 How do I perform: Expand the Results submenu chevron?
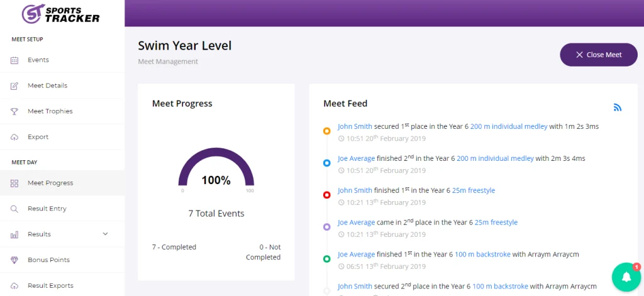(105, 234)
